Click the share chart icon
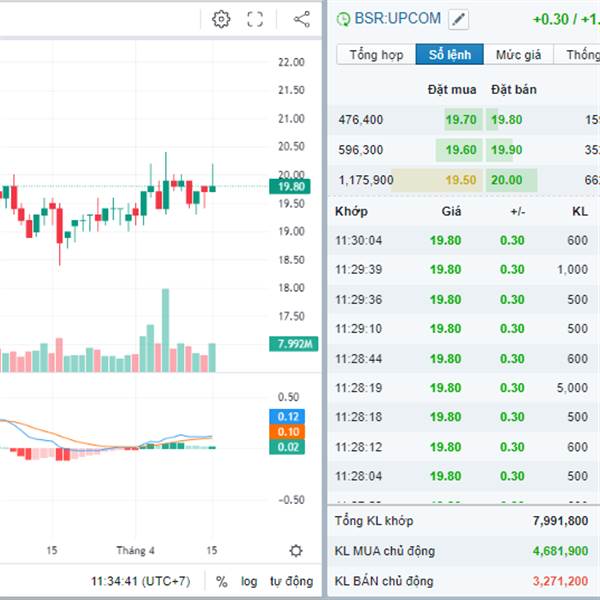This screenshot has width=600, height=600. click(301, 19)
